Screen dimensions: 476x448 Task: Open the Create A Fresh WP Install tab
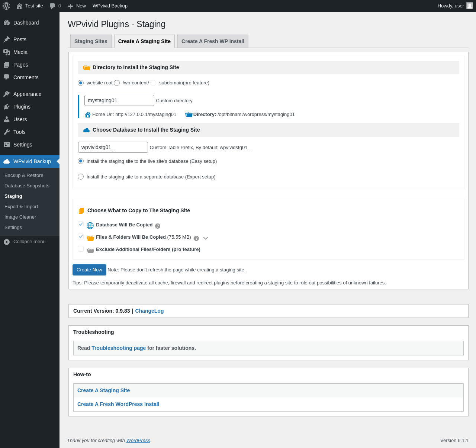(x=213, y=41)
